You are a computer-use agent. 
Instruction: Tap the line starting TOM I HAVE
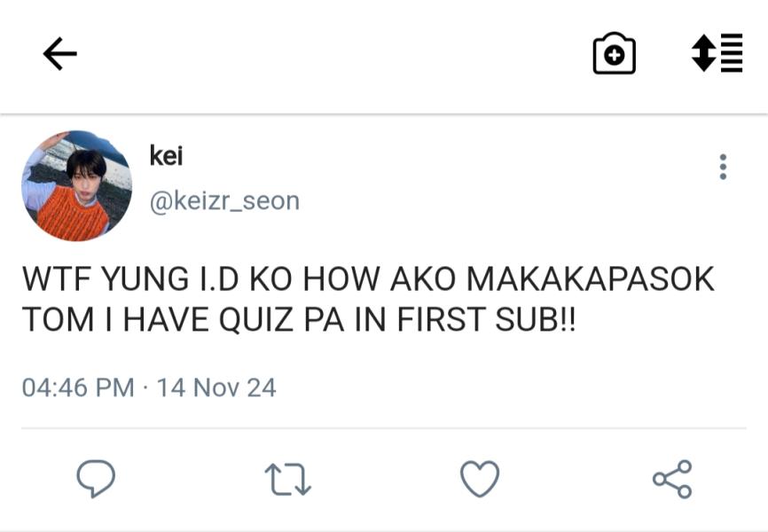[298, 320]
